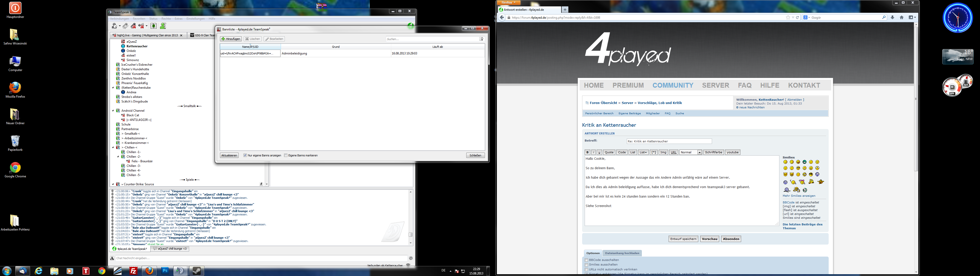This screenshot has height=276, width=980.
Task: Click the bookmarks tag icon in TeamSpeak toolbar
Action: point(125,26)
